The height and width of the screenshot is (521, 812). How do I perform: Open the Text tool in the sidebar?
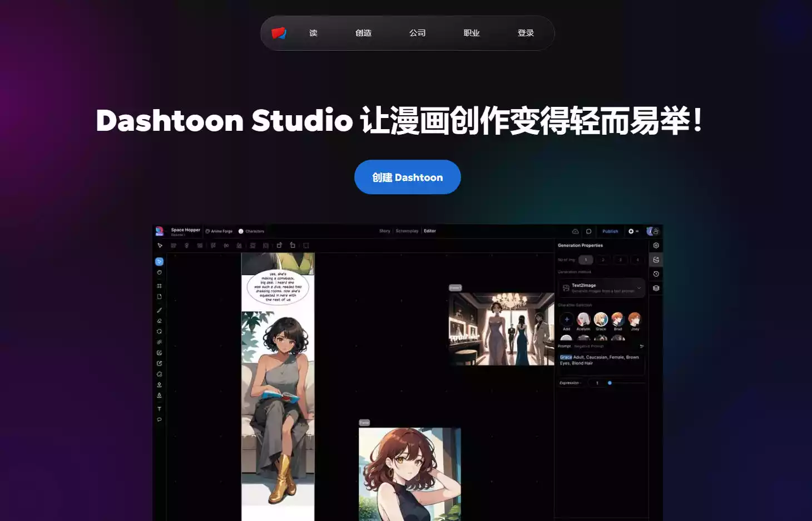tap(160, 408)
